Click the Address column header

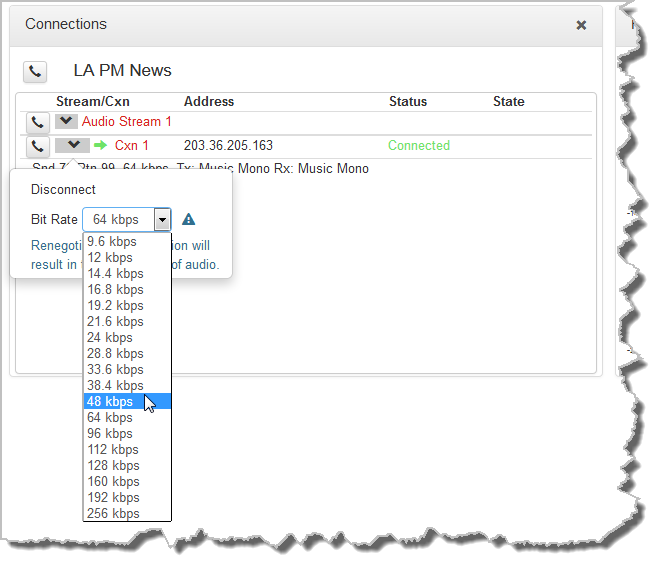[209, 102]
